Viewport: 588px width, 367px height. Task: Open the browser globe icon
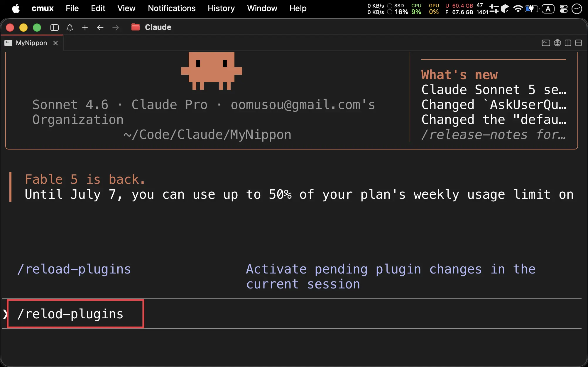coord(557,43)
